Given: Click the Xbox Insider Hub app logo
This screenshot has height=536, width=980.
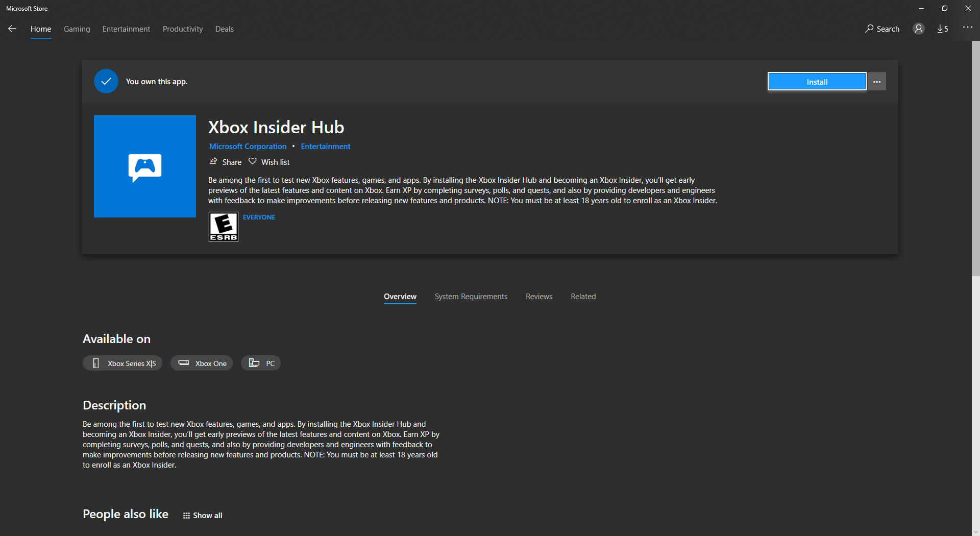Looking at the screenshot, I should [x=145, y=166].
